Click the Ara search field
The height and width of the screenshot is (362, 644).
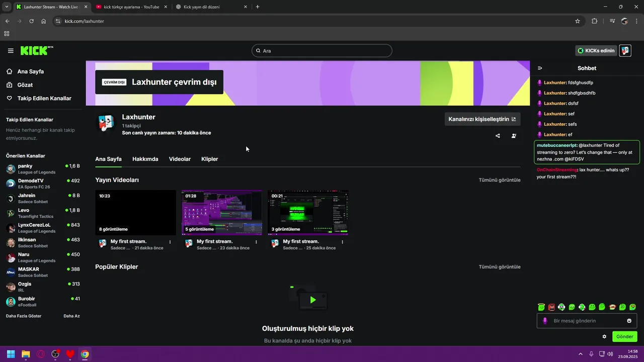(x=322, y=51)
